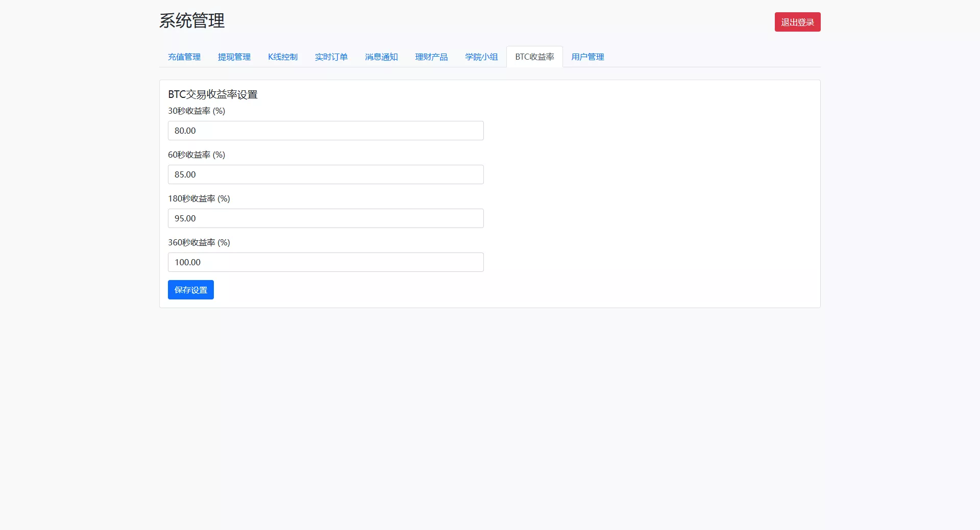Focus the 30秒收益率 input with 80.00
980x530 pixels.
pos(326,131)
